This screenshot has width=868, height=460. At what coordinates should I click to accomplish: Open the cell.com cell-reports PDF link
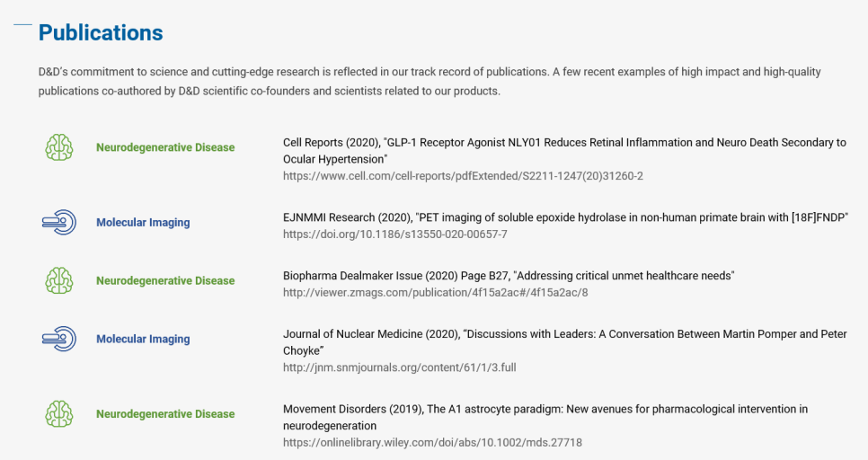coord(463,176)
